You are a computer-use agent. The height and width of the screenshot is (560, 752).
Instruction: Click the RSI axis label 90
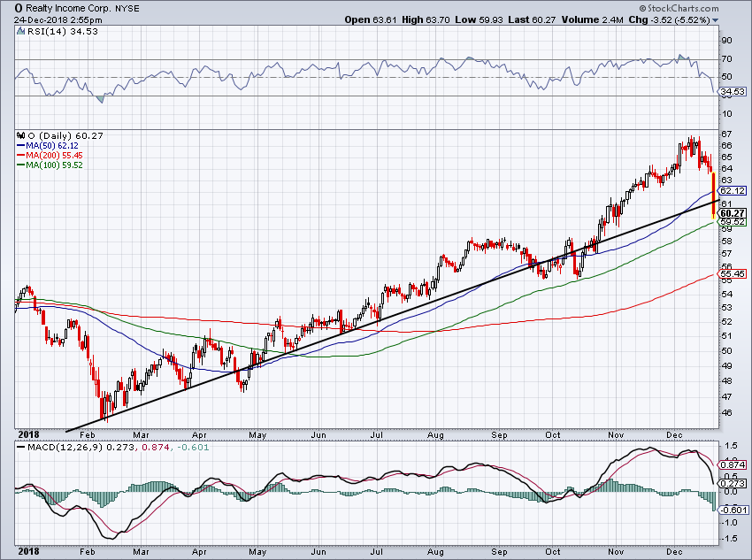[726, 41]
